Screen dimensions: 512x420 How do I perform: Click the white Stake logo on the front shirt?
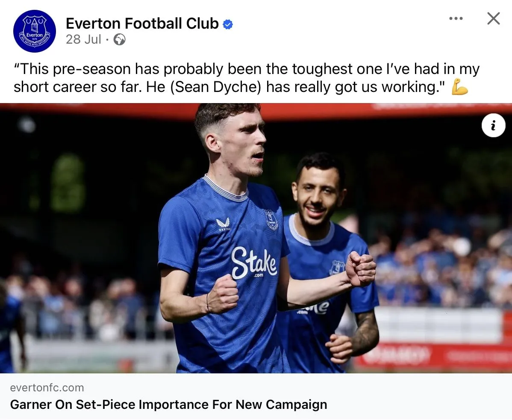click(253, 262)
